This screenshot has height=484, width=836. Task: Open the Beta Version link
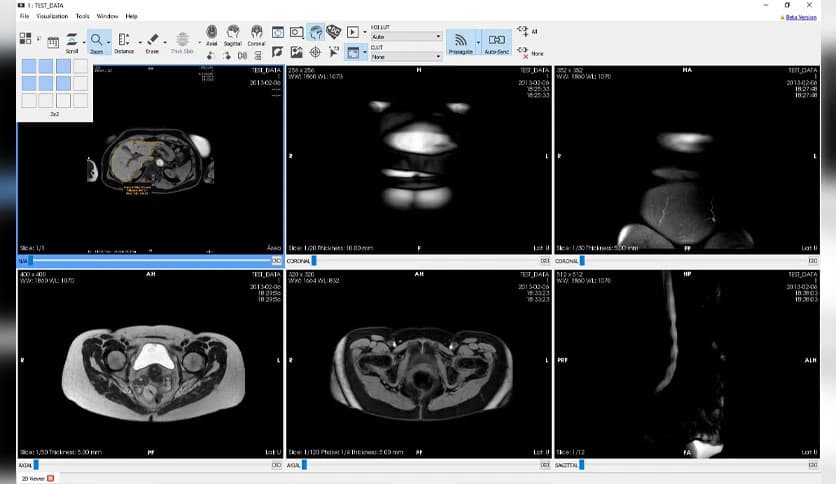tap(801, 17)
